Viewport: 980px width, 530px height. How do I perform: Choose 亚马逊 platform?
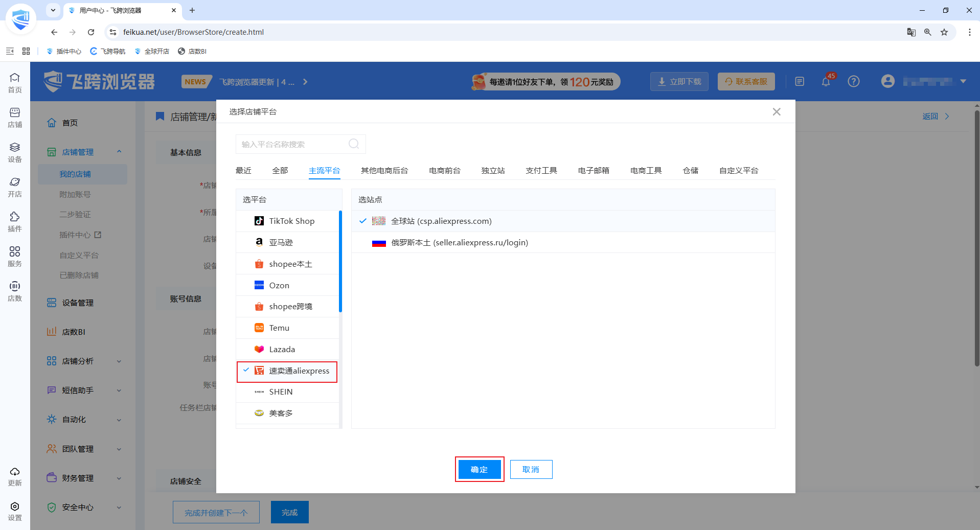pos(287,242)
